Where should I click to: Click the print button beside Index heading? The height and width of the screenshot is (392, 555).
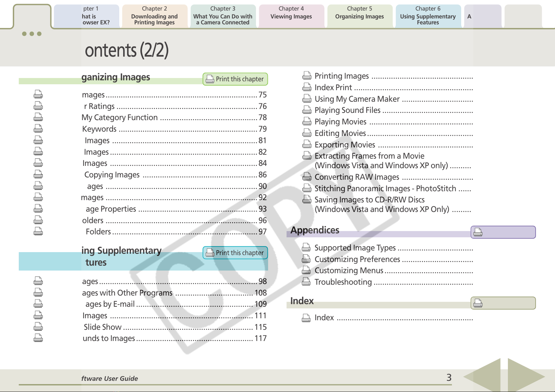click(x=503, y=303)
